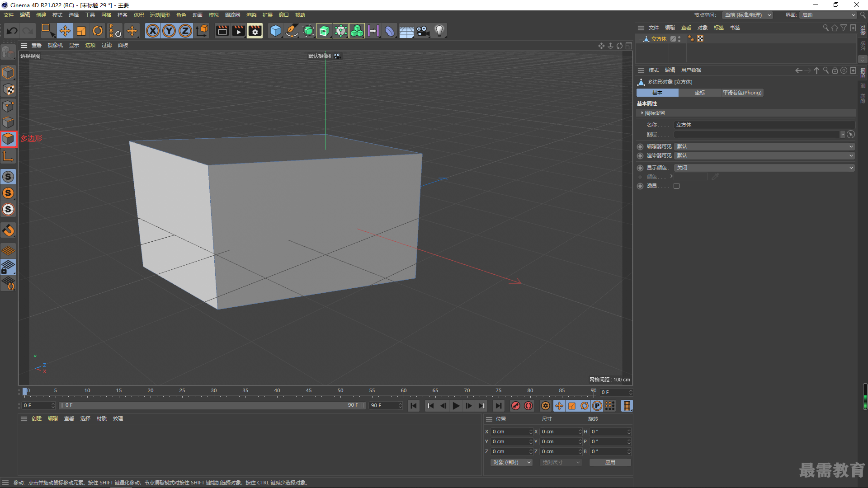868x488 pixels.
Task: Add a cube primitive object
Action: tap(275, 31)
